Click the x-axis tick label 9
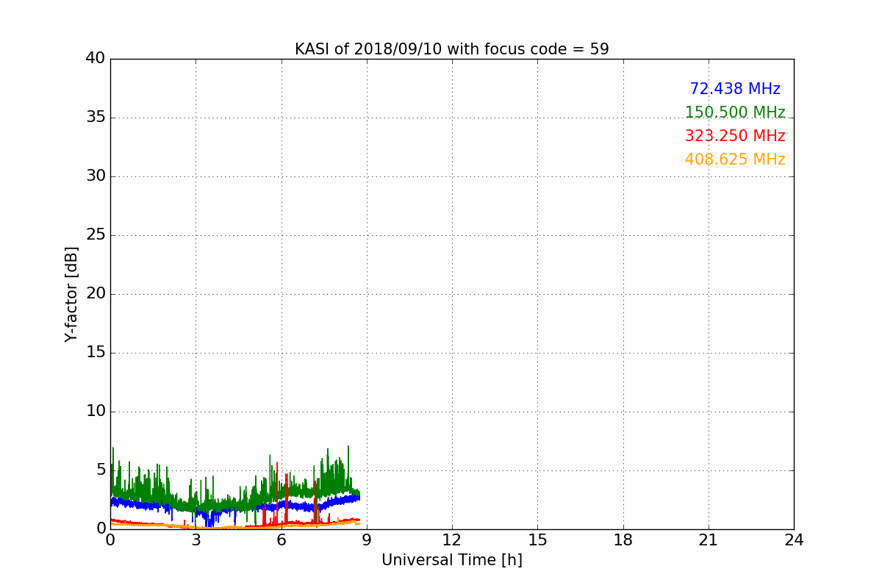Image resolution: width=882 pixels, height=588 pixels. click(367, 540)
